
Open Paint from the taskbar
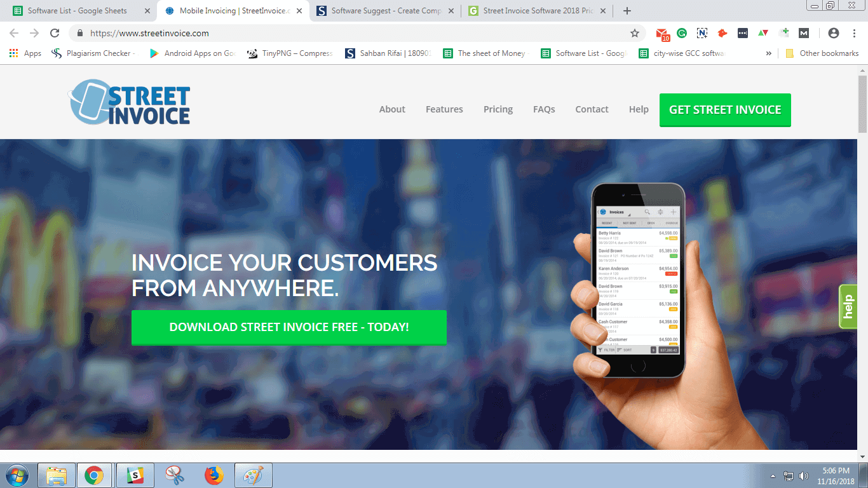254,475
